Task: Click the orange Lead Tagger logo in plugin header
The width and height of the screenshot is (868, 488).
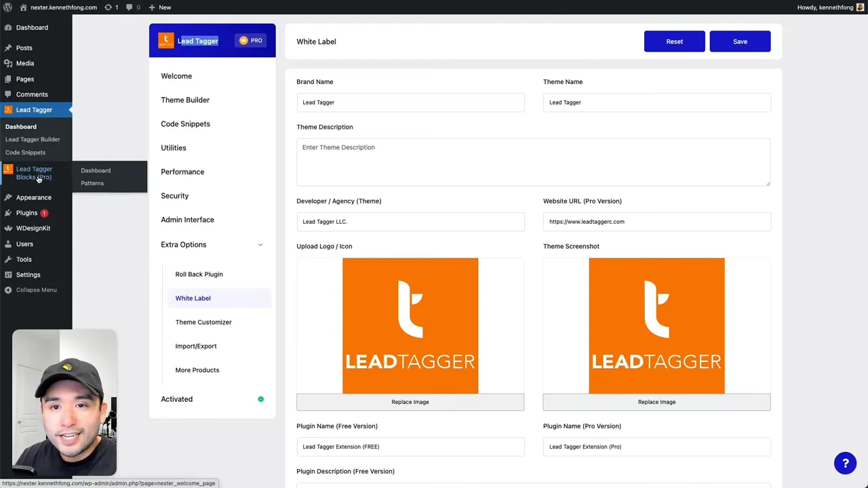Action: tap(165, 40)
